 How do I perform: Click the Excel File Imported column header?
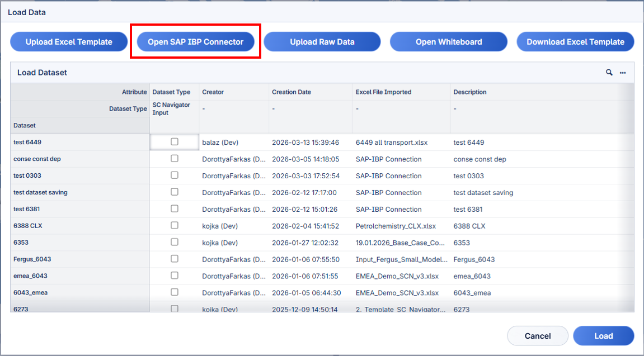pyautogui.click(x=383, y=92)
